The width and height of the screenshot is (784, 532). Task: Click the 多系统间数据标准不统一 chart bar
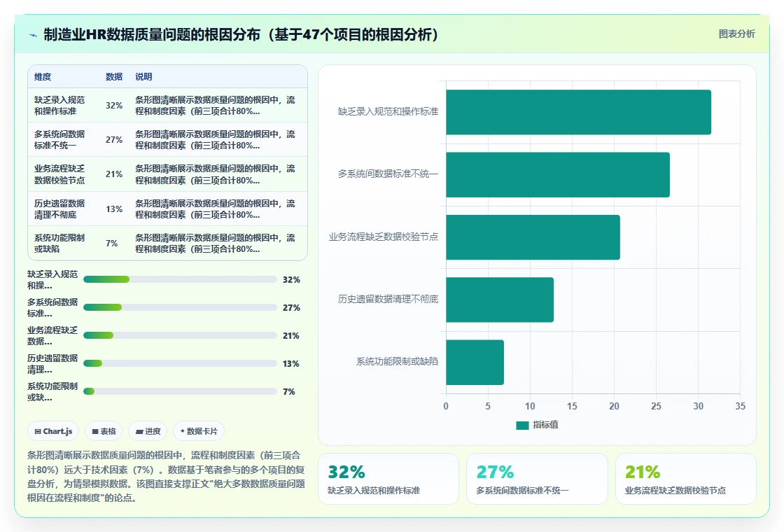557,174
